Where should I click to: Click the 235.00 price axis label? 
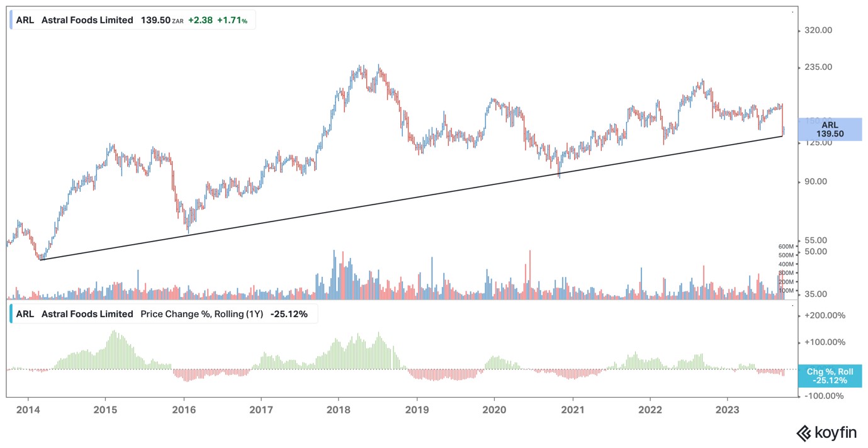tap(820, 67)
